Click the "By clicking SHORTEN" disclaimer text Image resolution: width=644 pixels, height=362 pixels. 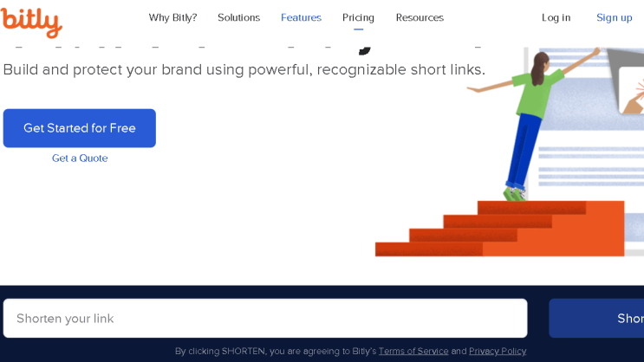coord(276,351)
